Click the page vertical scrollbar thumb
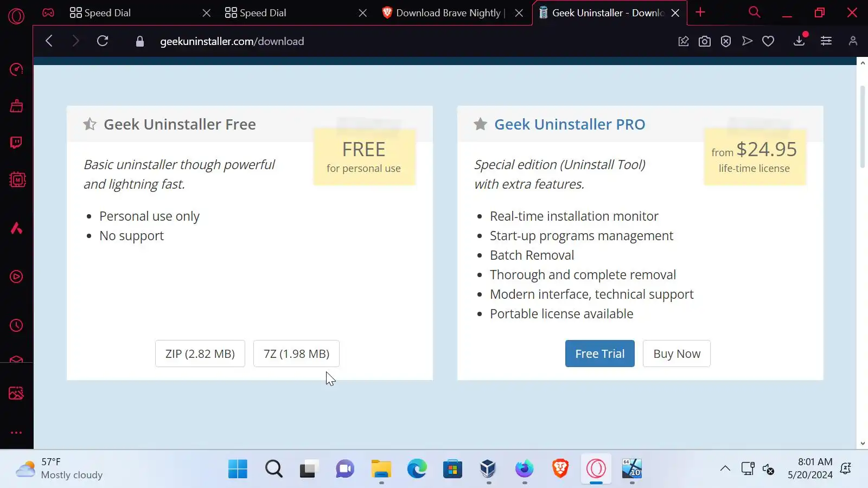The image size is (868, 488). 862,127
